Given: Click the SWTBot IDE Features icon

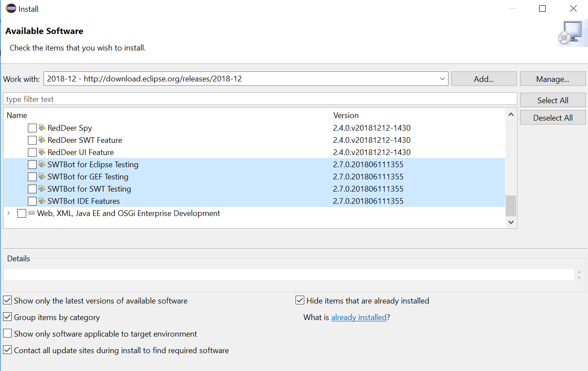Looking at the screenshot, I should pos(42,201).
